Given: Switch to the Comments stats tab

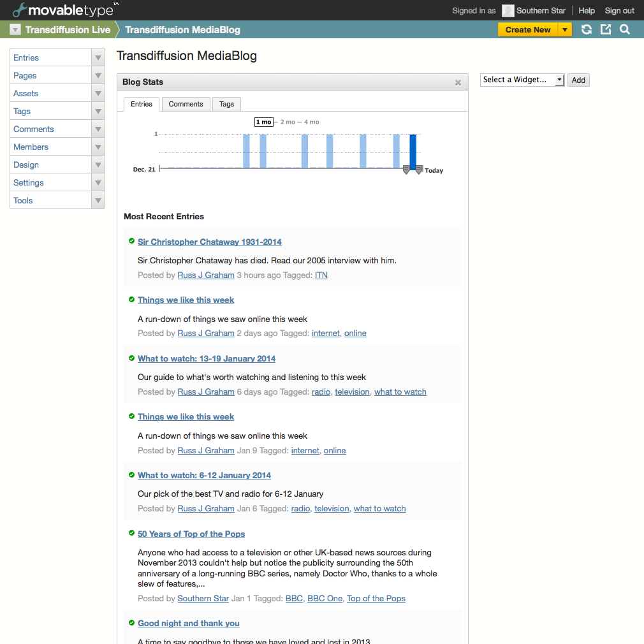Looking at the screenshot, I should click(186, 105).
